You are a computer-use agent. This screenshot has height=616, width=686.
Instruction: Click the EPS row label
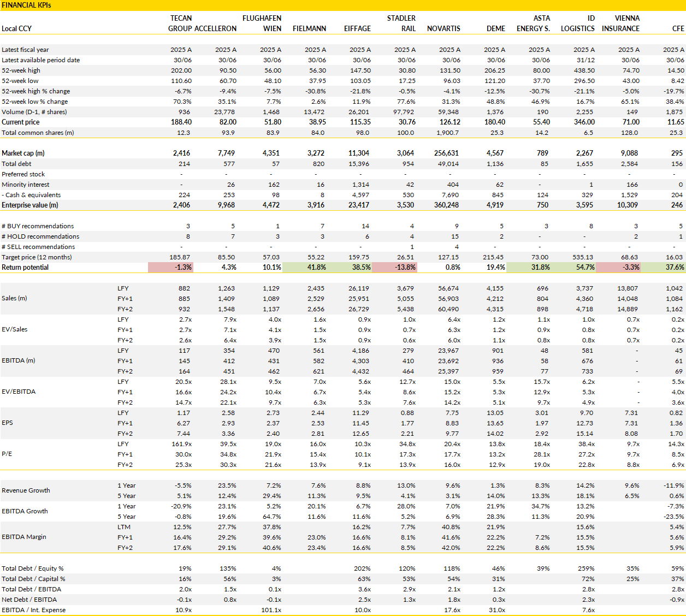coord(7,423)
